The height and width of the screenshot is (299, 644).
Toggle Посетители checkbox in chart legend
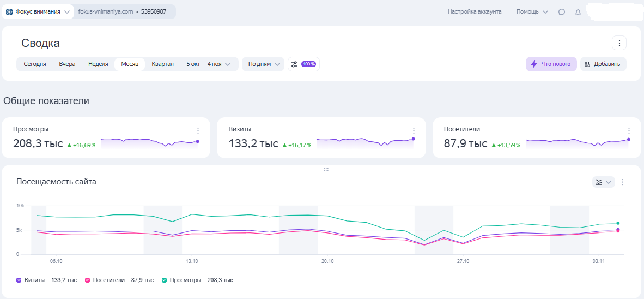tap(88, 280)
